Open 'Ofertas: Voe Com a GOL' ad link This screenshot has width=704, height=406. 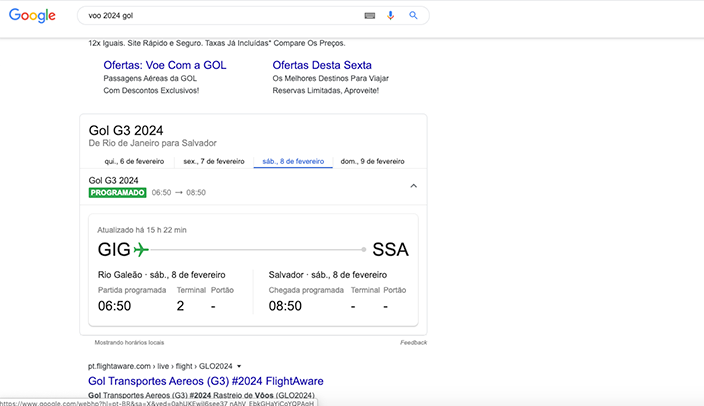(165, 65)
